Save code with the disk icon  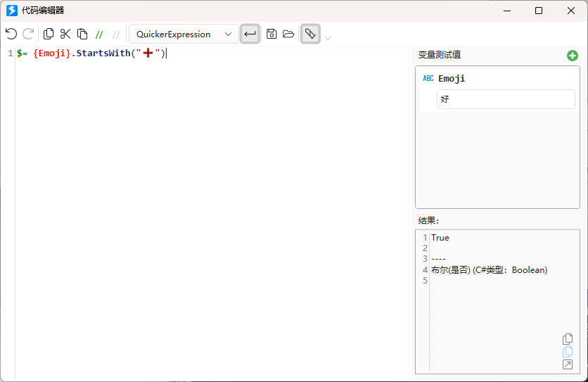click(x=271, y=34)
